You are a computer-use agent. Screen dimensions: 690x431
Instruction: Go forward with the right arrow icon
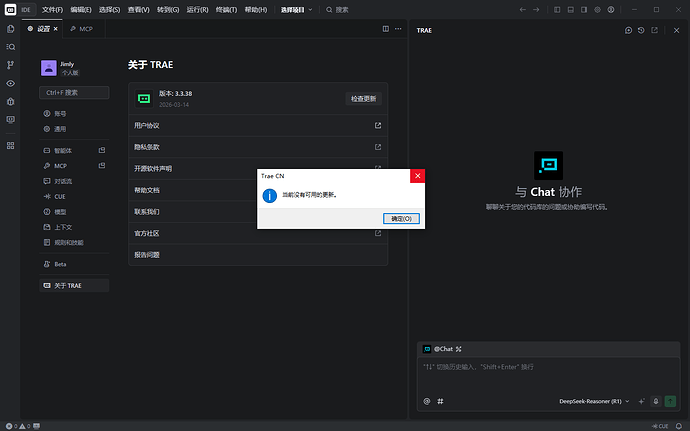click(536, 10)
